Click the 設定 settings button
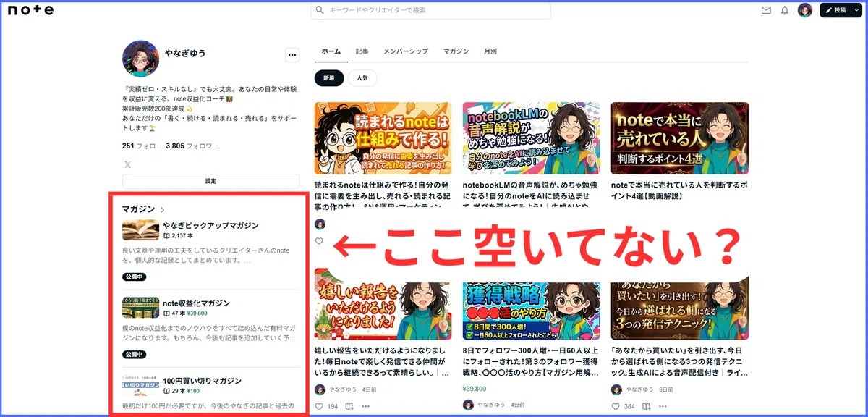The height and width of the screenshot is (417, 868). coord(210,181)
